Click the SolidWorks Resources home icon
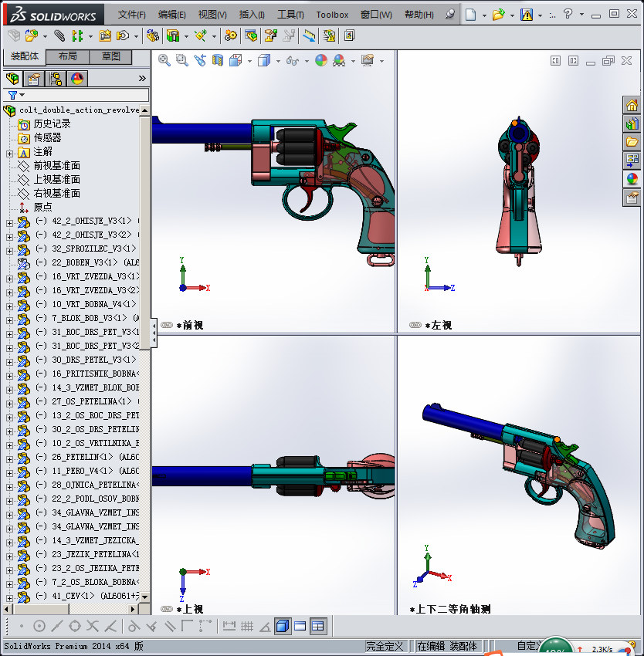The image size is (644, 656). [x=632, y=105]
